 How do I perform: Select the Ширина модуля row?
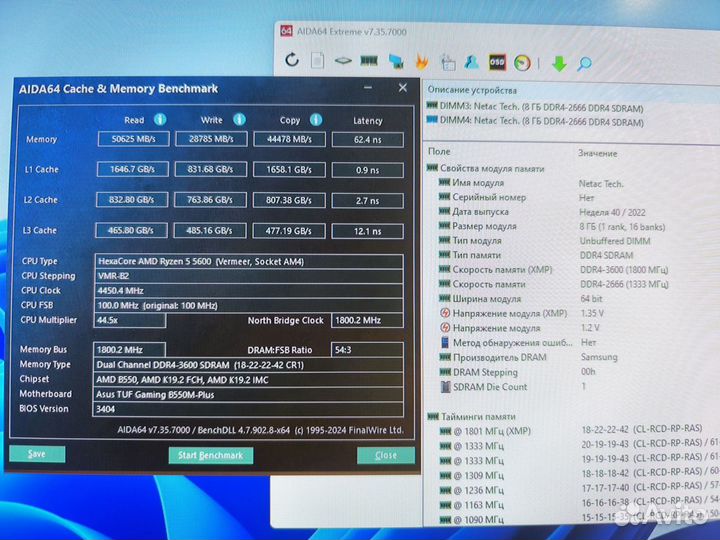521,298
